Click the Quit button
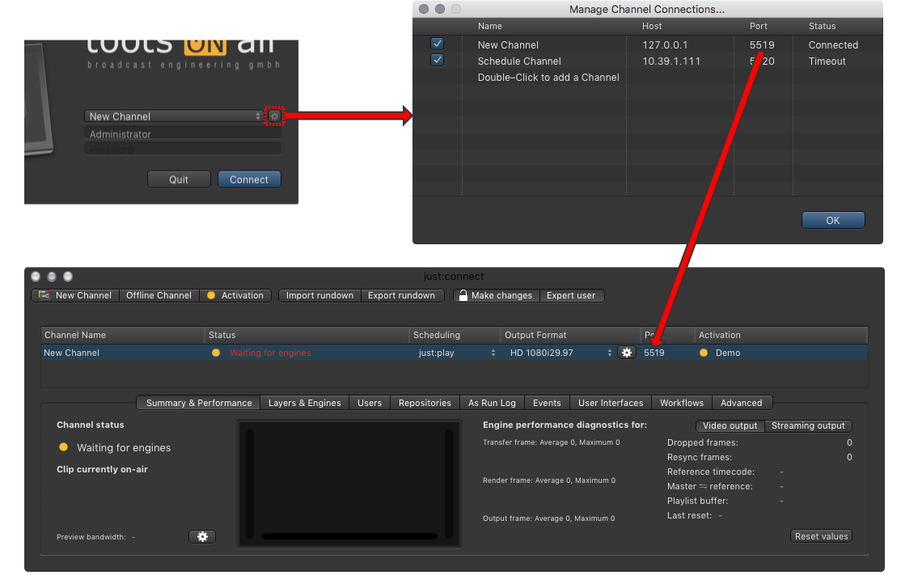The image size is (901, 588). click(178, 180)
